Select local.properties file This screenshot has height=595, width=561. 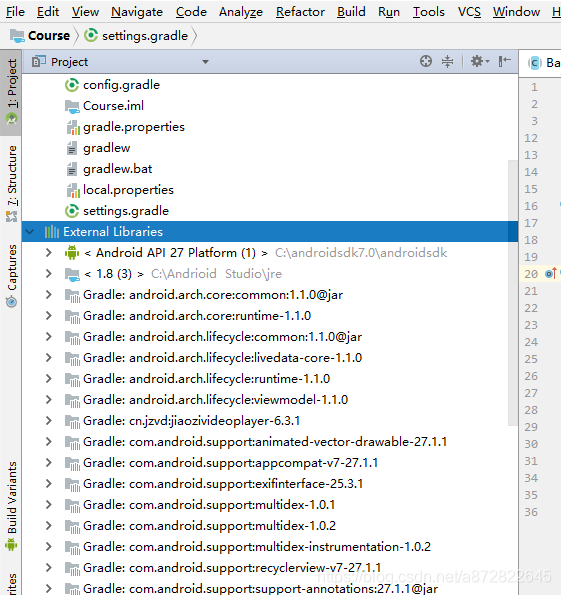click(x=128, y=190)
